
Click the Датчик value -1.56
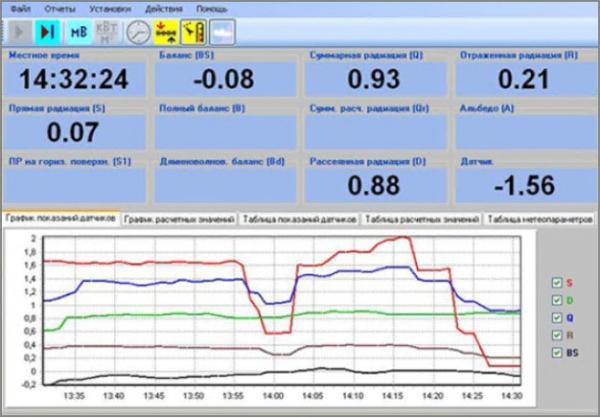pos(525,185)
